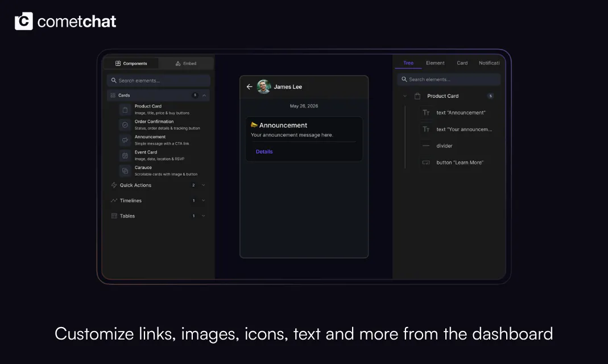Click the button icon beside "Learn More"
Screen dimensions: 608x364
click(x=426, y=163)
